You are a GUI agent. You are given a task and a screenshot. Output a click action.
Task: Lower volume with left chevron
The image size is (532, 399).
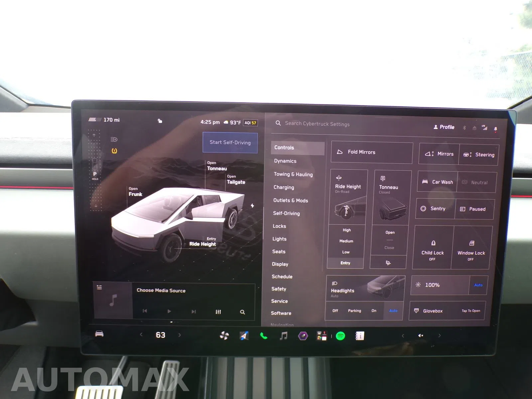point(403,335)
